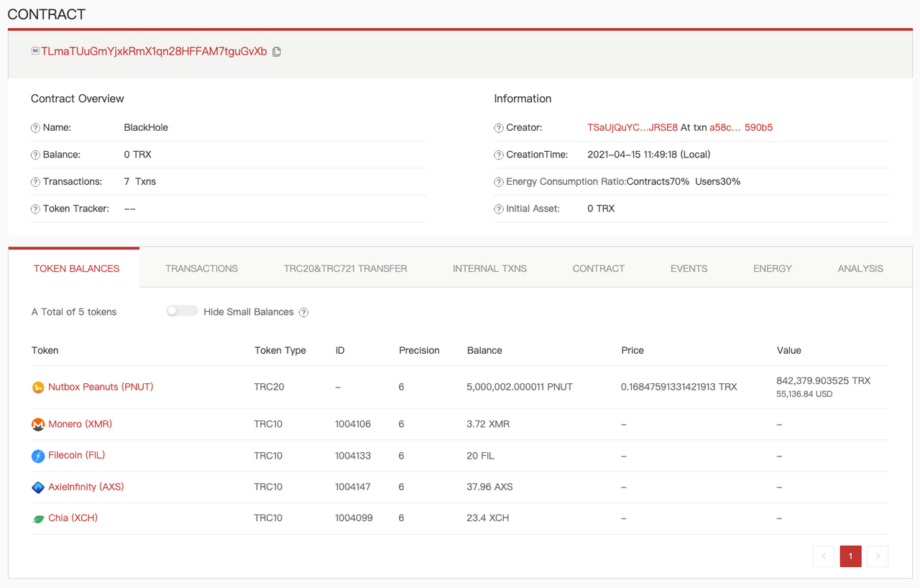The height and width of the screenshot is (588, 920).
Task: Click the creation time 2021-04-15 11:49:18
Action: pyautogui.click(x=649, y=155)
